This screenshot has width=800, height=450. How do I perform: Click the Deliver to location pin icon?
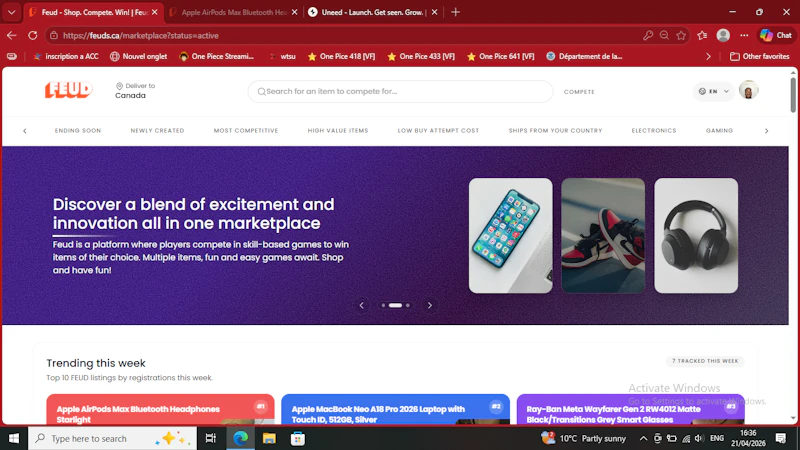[x=119, y=86]
